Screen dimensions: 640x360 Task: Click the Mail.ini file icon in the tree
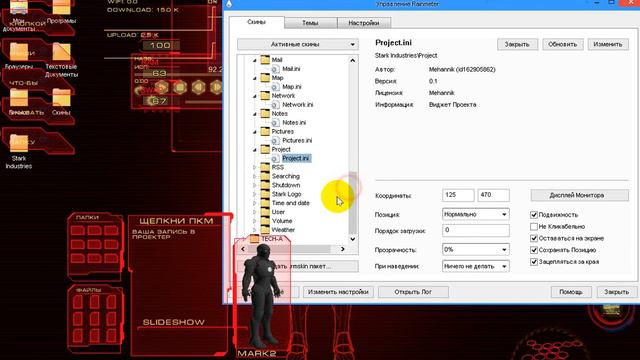point(276,69)
